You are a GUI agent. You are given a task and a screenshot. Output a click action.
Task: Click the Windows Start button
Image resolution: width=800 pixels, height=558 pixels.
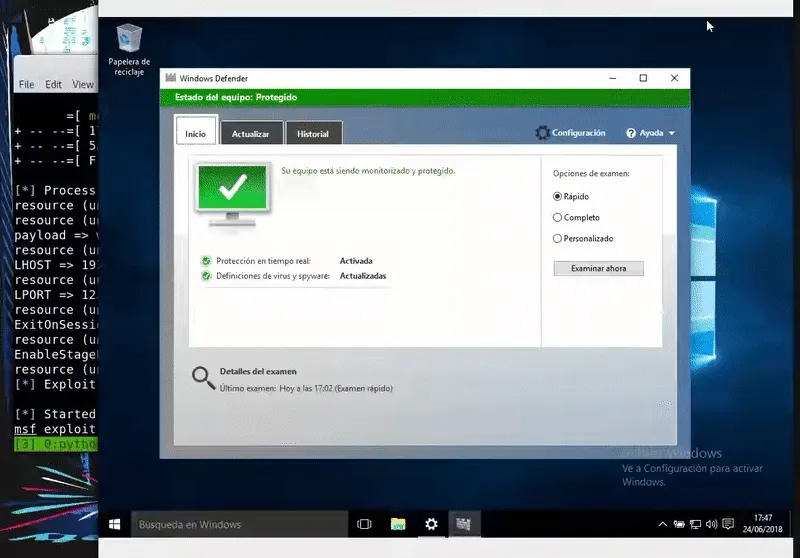pos(115,524)
